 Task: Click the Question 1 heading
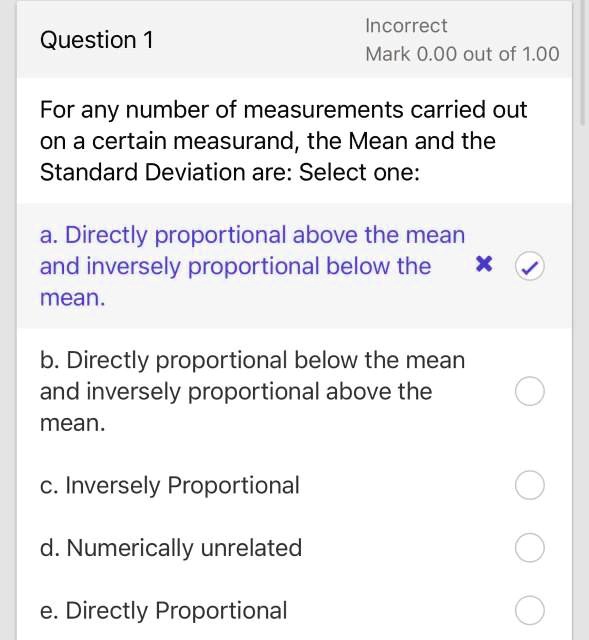point(97,40)
